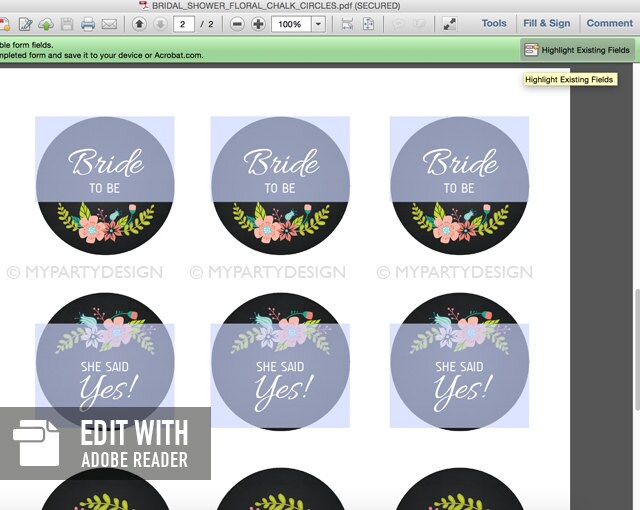This screenshot has width=640, height=510.
Task: Open the Comment pane
Action: [x=609, y=23]
